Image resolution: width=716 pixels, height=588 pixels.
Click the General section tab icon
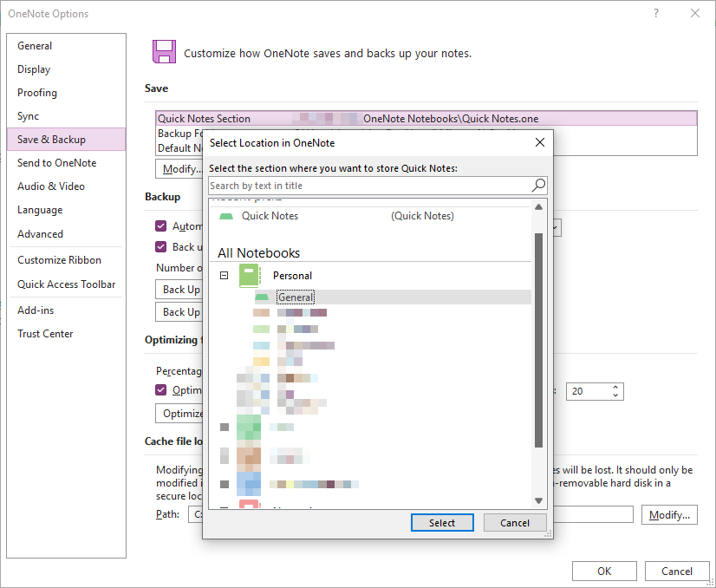(x=262, y=297)
